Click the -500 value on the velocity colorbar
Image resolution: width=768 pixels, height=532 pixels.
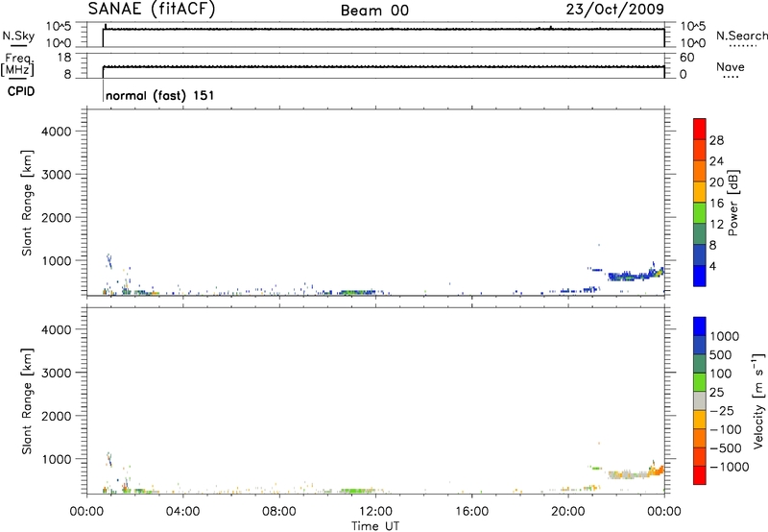coord(726,447)
